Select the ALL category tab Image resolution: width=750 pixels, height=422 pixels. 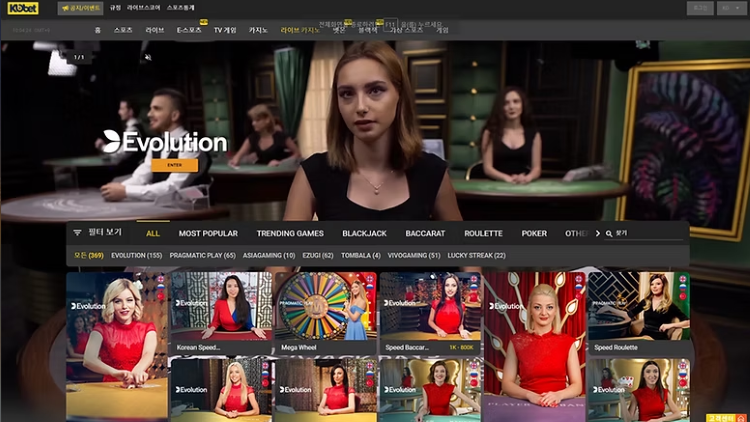(152, 233)
